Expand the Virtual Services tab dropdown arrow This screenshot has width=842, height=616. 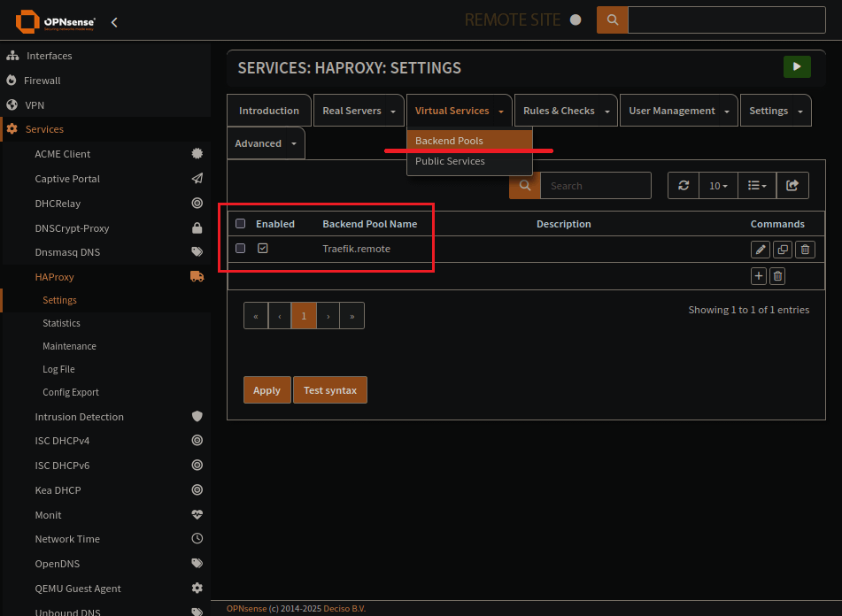[x=501, y=111]
